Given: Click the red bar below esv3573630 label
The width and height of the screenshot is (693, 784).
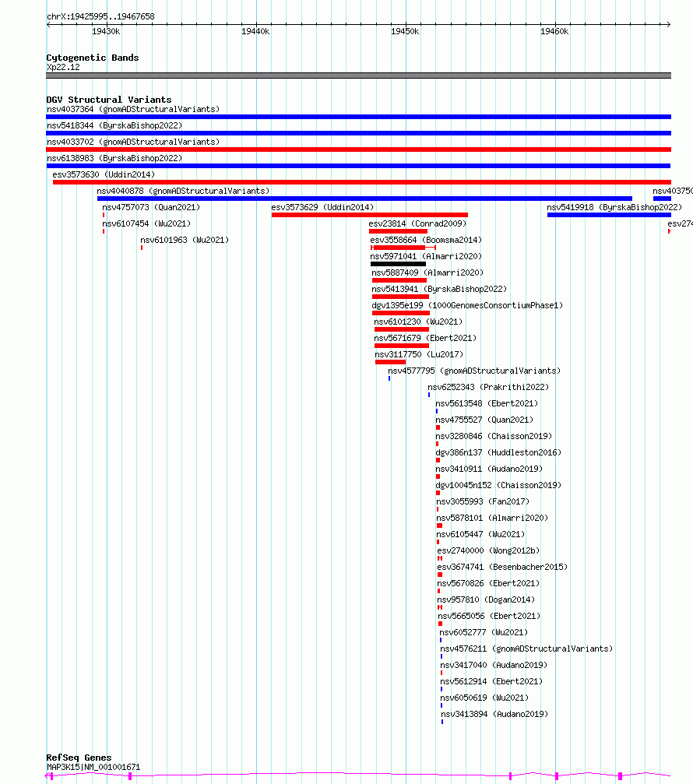Looking at the screenshot, I should 362,182.
